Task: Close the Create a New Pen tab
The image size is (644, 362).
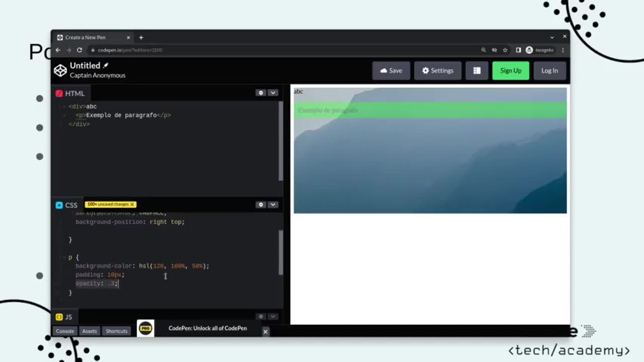Action: pyautogui.click(x=128, y=37)
